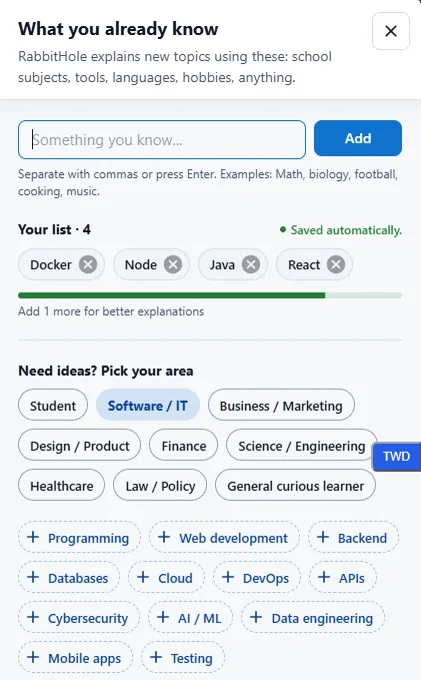The height and width of the screenshot is (680, 421).
Task: Add the Testing suggestion
Action: [183, 657]
